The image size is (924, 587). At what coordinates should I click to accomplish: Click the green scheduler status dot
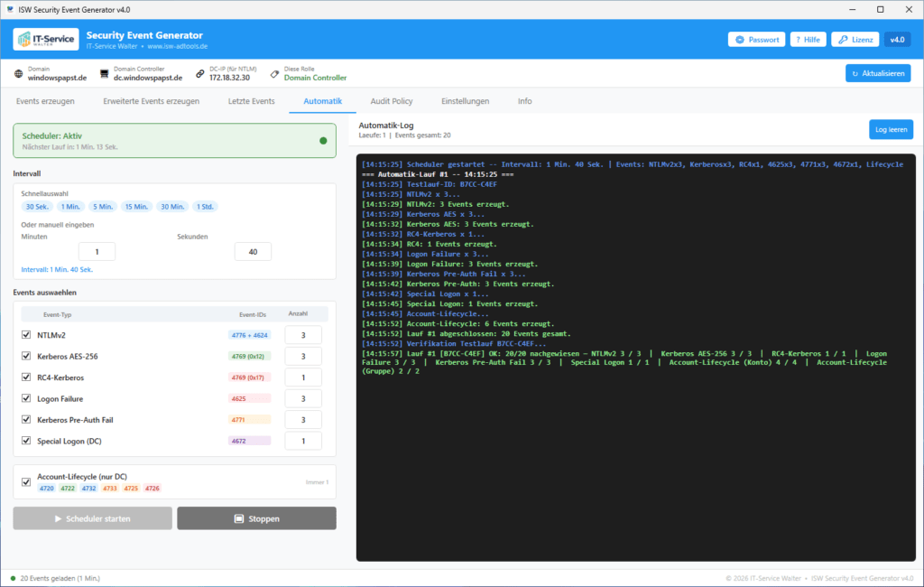(x=323, y=140)
